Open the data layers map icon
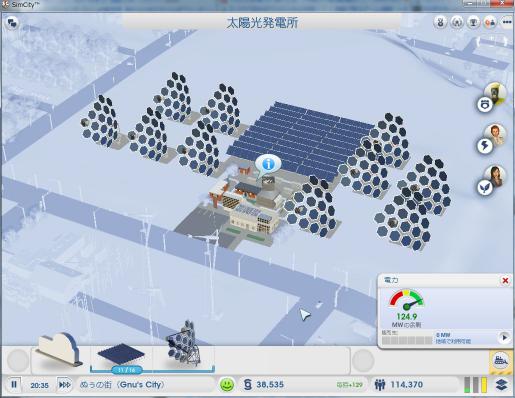Viewport: 515px width, 398px height. (x=501, y=385)
